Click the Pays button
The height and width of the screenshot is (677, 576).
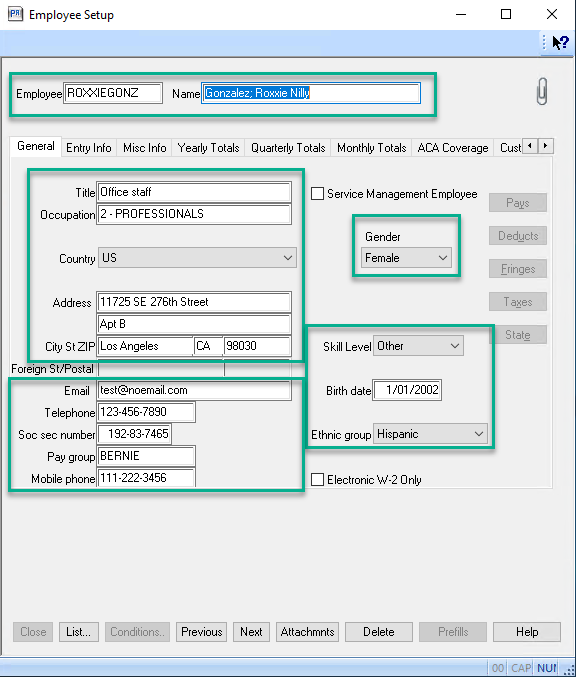(518, 202)
